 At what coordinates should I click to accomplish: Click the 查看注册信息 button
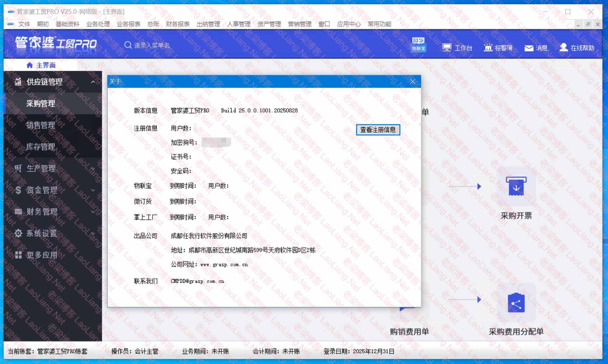tap(378, 130)
